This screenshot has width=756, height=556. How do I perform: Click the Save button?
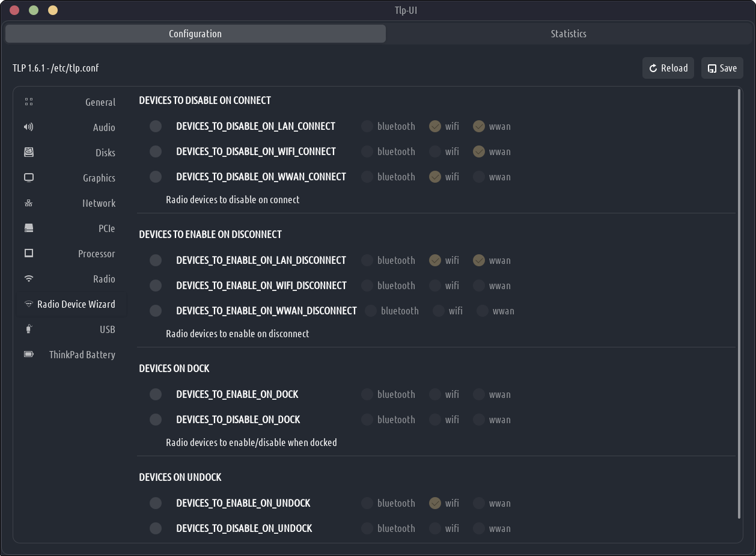[722, 68]
